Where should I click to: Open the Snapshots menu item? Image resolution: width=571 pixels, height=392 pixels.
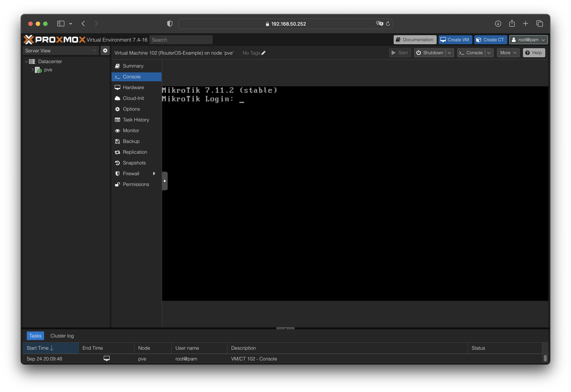[134, 163]
